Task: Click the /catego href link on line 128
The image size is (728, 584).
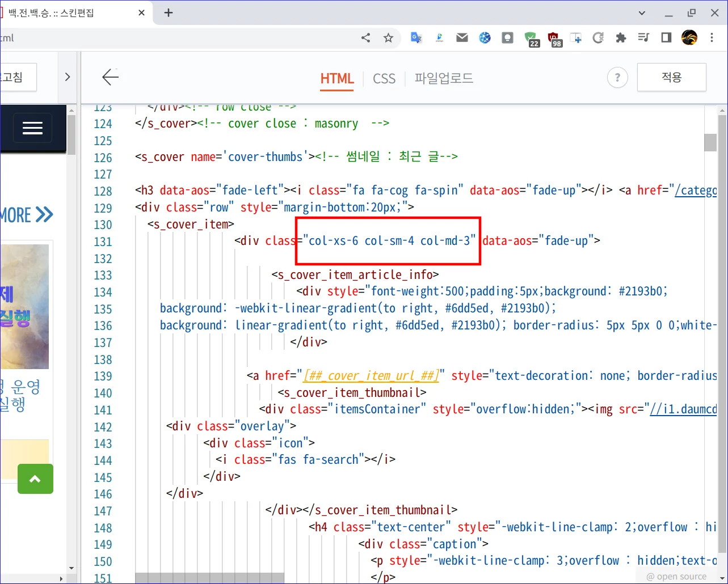Action: (x=696, y=191)
